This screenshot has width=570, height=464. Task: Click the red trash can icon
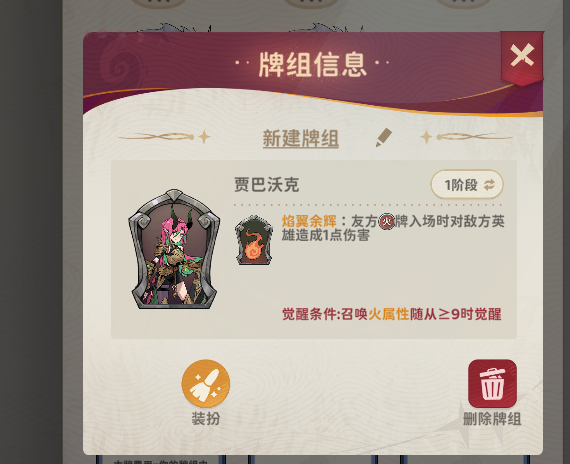point(492,383)
